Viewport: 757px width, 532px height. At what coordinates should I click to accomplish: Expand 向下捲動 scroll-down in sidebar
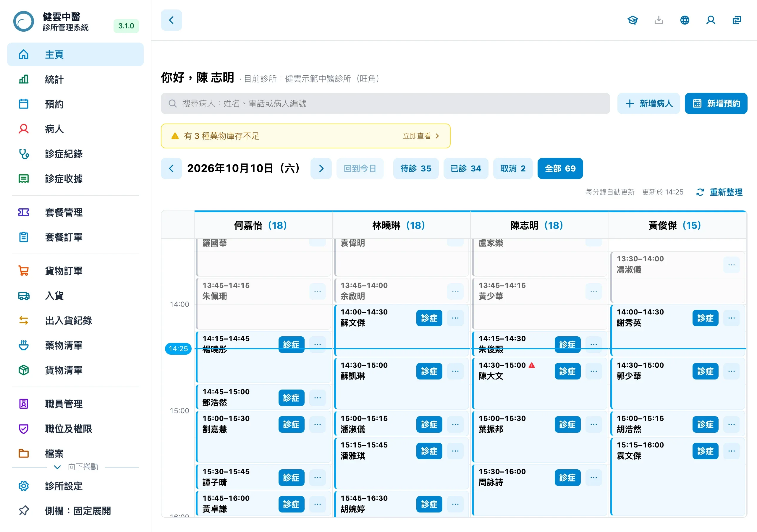76,467
